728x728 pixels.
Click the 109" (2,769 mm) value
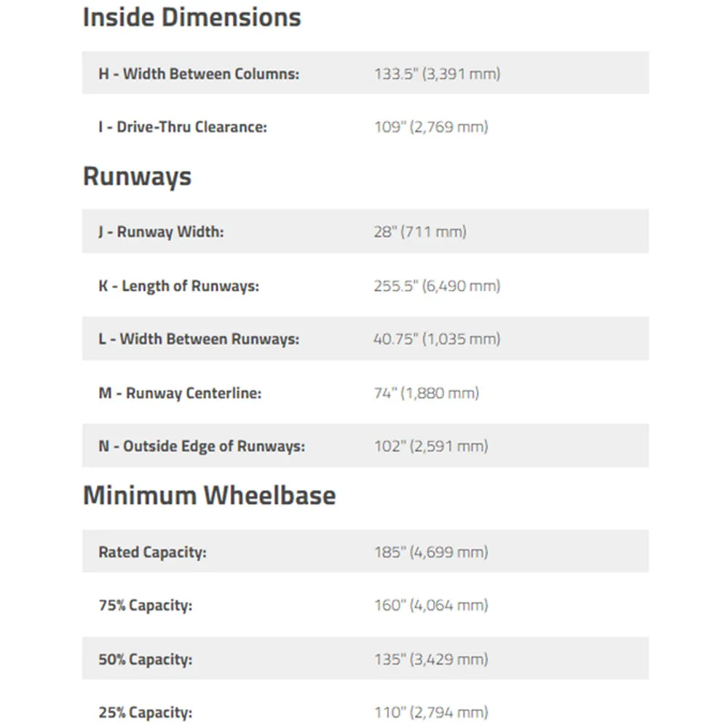coord(431,127)
